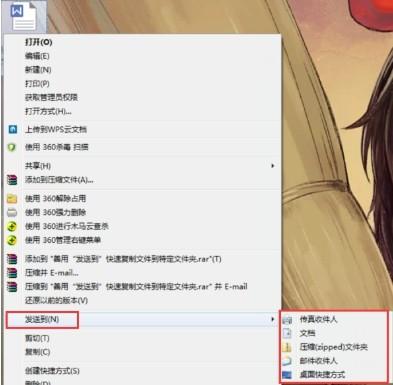
Task: Click 压缩并 E-mail...
Action: (52, 273)
